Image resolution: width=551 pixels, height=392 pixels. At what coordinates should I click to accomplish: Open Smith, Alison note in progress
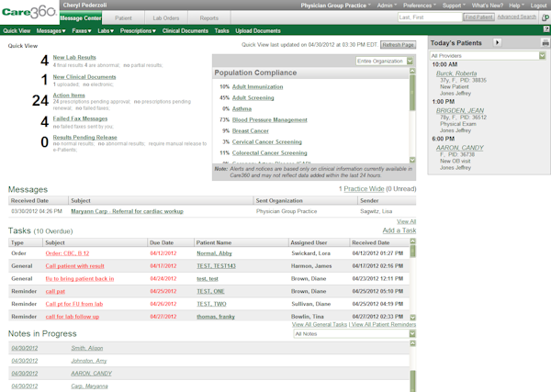87,348
